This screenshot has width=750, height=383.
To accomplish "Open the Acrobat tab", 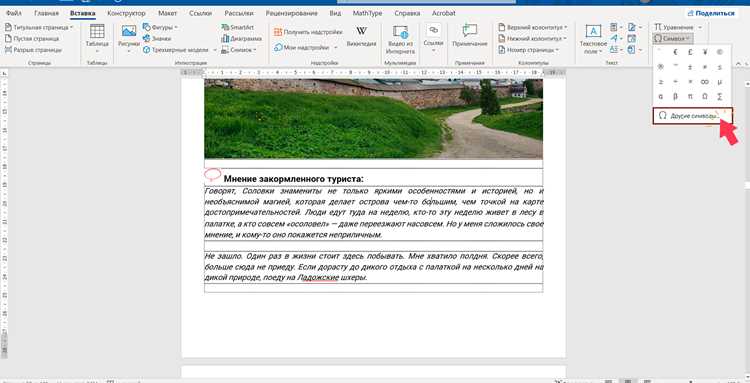I will [443, 13].
